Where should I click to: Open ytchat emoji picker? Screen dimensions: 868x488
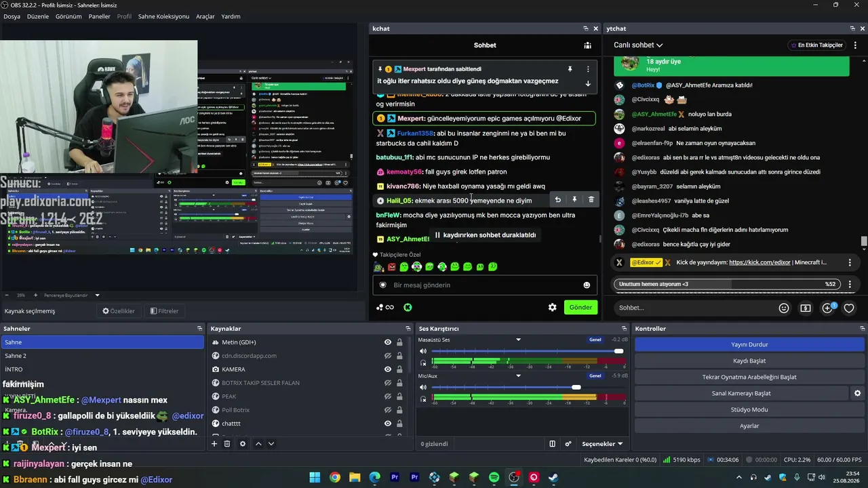click(784, 308)
